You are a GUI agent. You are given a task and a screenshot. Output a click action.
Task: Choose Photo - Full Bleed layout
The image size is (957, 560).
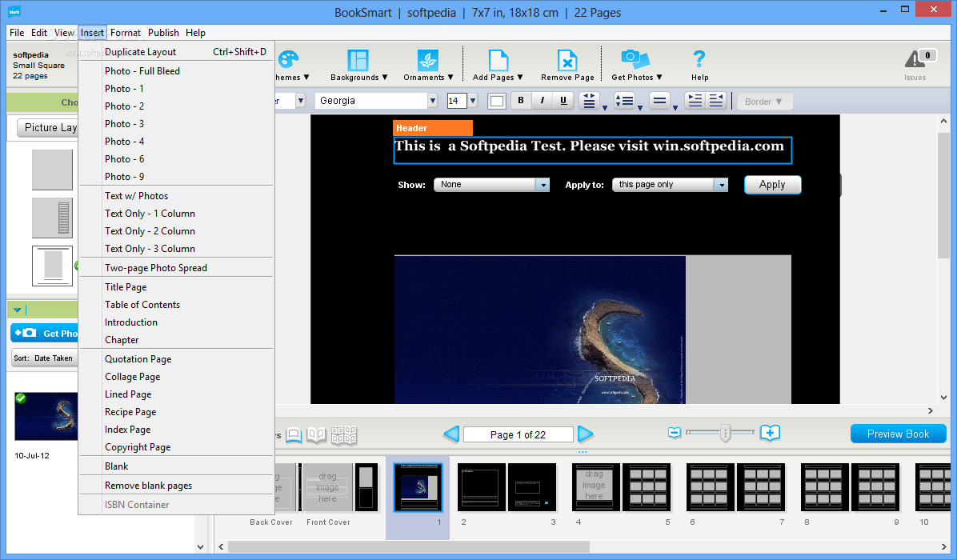point(176,70)
